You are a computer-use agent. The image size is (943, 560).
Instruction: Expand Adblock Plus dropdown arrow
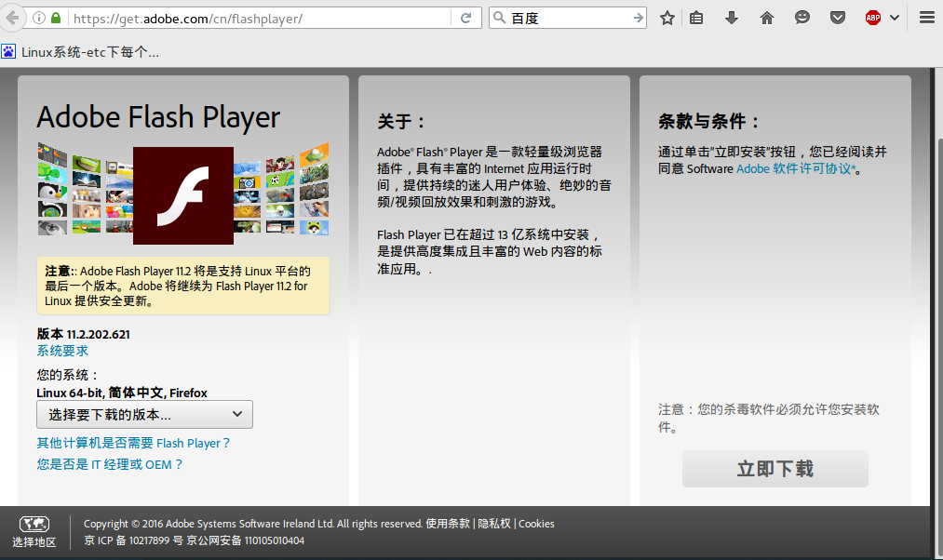point(895,18)
